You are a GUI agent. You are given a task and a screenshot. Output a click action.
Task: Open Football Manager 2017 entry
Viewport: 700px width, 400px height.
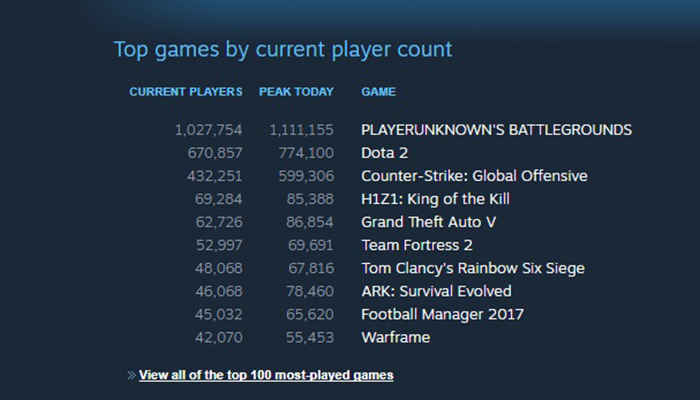(x=442, y=314)
